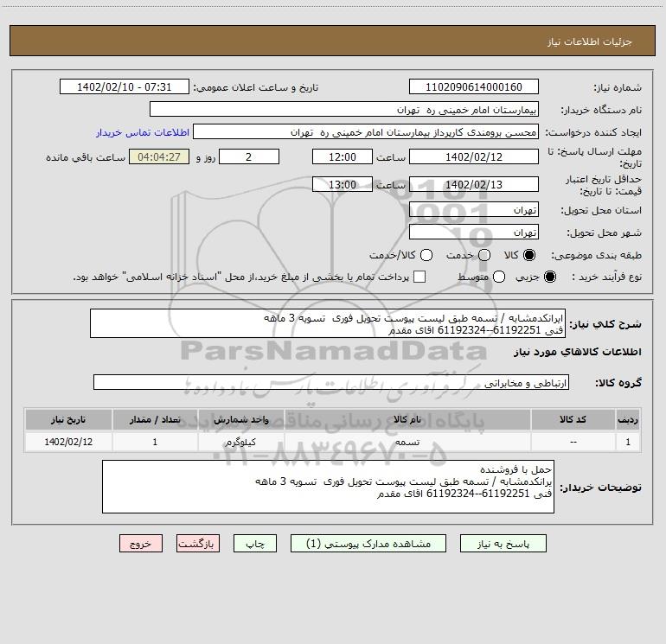Click the ردیف column header
Image resolution: width=666 pixels, height=644 pixels.
pos(628,419)
